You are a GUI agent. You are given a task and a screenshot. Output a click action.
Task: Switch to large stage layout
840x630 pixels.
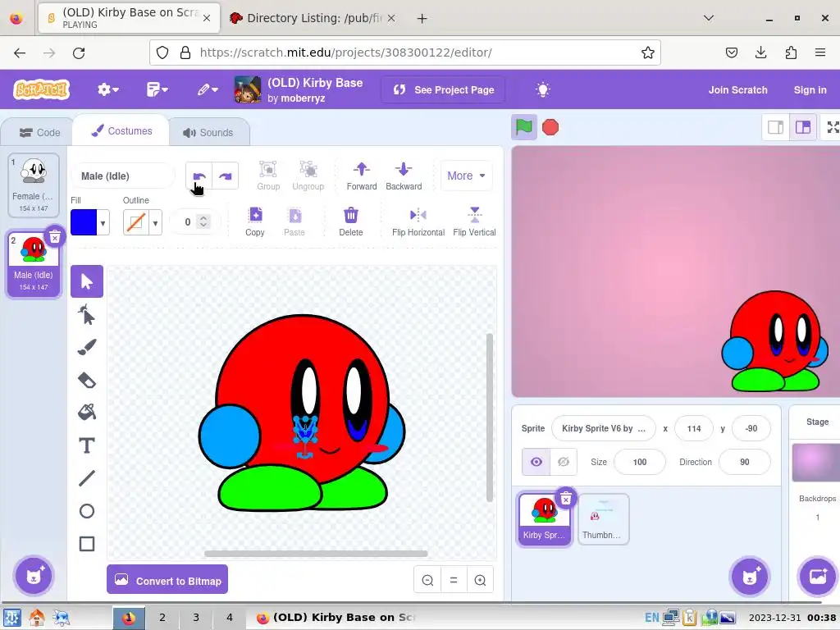click(x=803, y=127)
